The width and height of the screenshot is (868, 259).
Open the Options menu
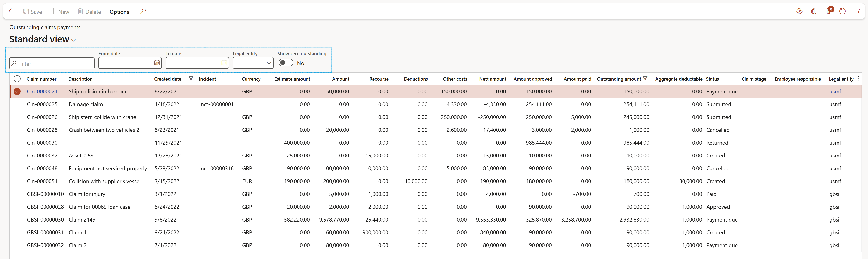[119, 12]
